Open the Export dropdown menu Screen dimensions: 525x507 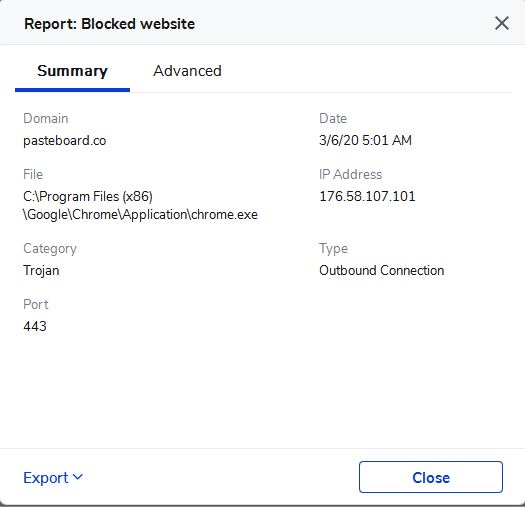point(53,478)
